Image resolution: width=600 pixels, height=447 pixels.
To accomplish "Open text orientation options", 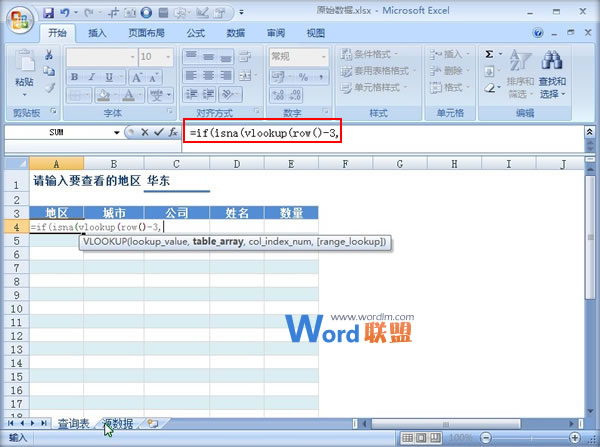I will click(229, 94).
